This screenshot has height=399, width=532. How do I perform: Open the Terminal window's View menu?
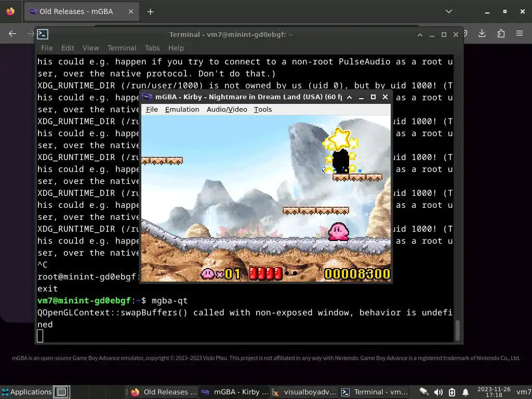(x=90, y=48)
